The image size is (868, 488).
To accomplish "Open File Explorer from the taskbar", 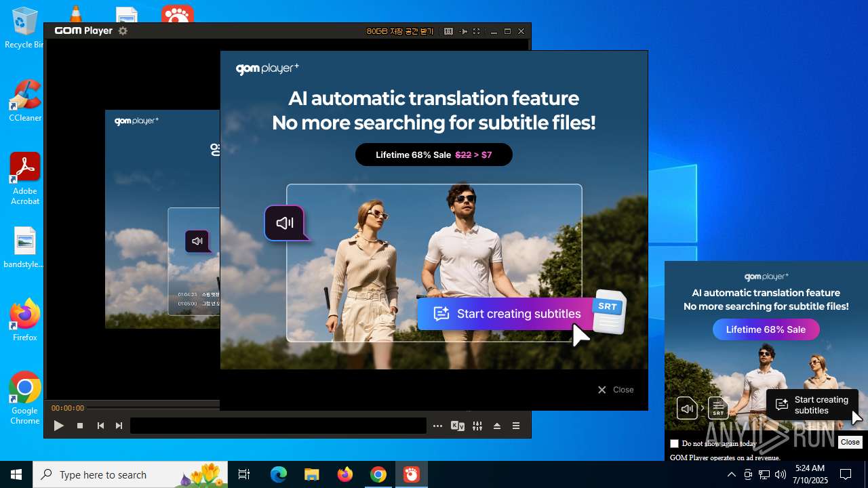I will (311, 474).
